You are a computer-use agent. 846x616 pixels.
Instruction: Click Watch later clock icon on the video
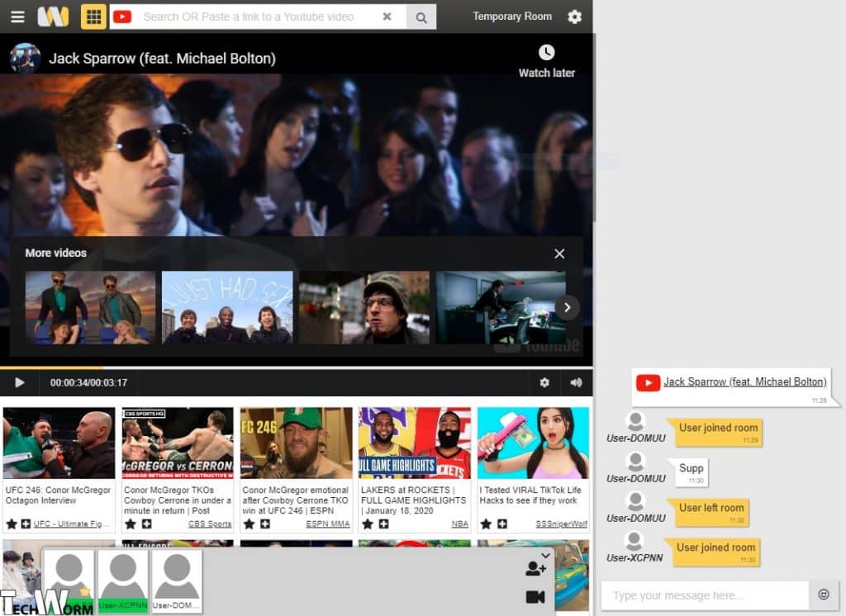(546, 53)
